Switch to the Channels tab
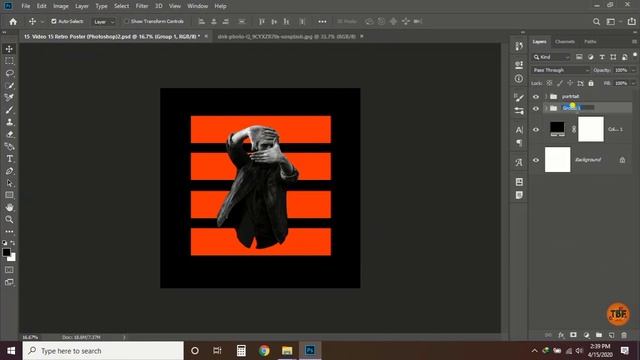This screenshot has height=360, width=640. pyautogui.click(x=565, y=42)
